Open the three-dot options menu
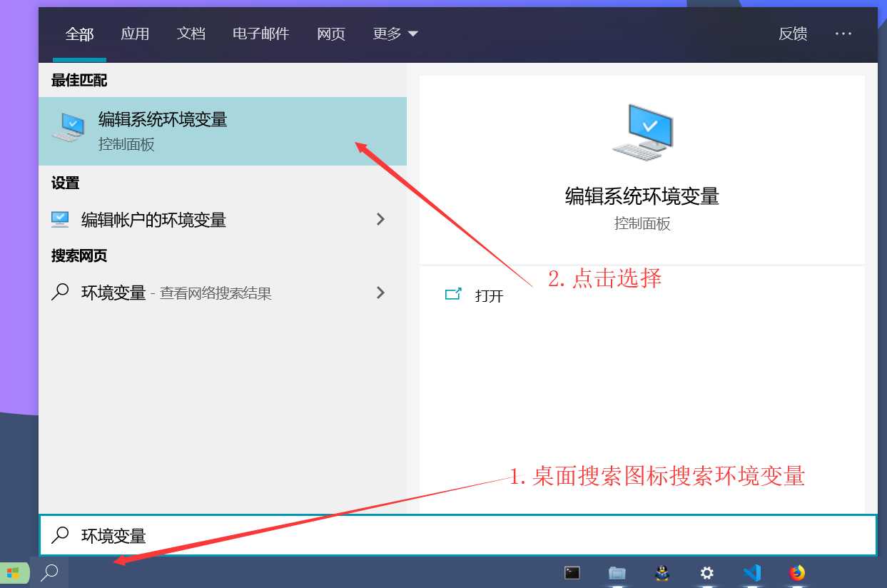This screenshot has height=588, width=887. pos(843,34)
